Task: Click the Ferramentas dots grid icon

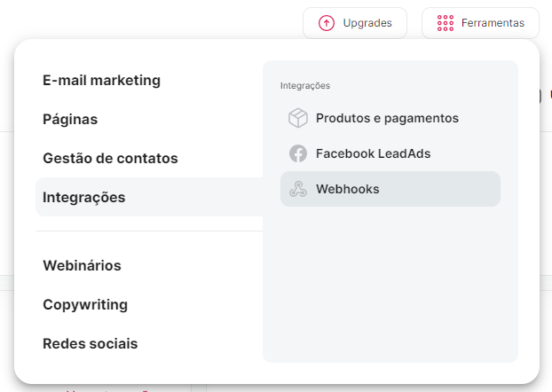Action: tap(446, 23)
